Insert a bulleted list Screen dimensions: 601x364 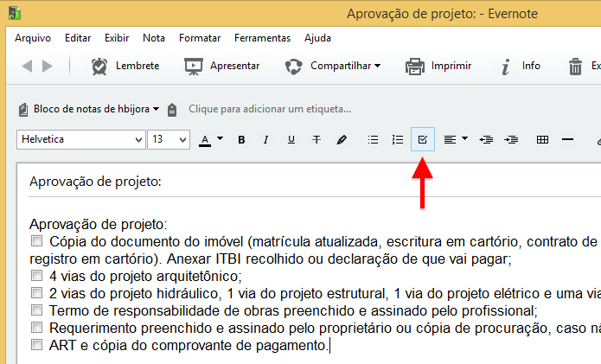pos(373,140)
